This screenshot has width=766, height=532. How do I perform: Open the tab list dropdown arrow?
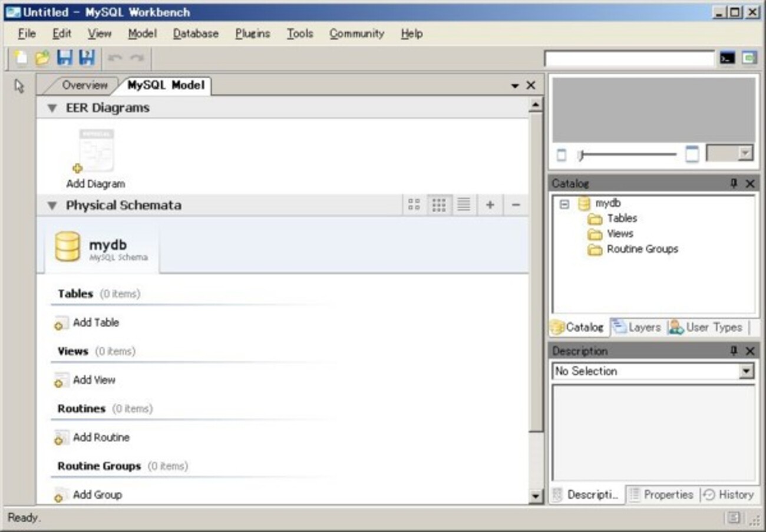[515, 86]
